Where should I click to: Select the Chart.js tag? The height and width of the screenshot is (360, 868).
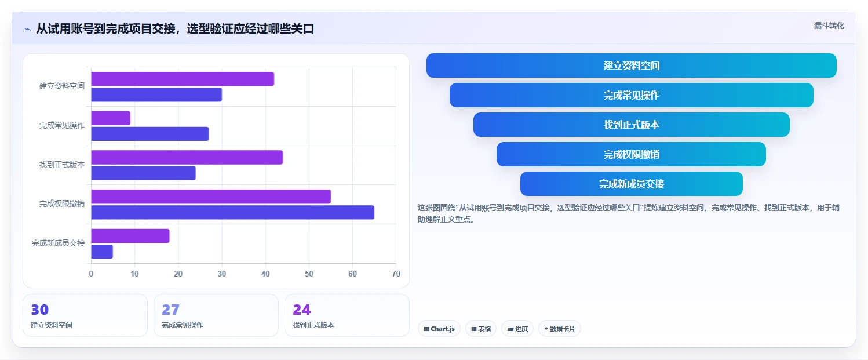tap(439, 329)
